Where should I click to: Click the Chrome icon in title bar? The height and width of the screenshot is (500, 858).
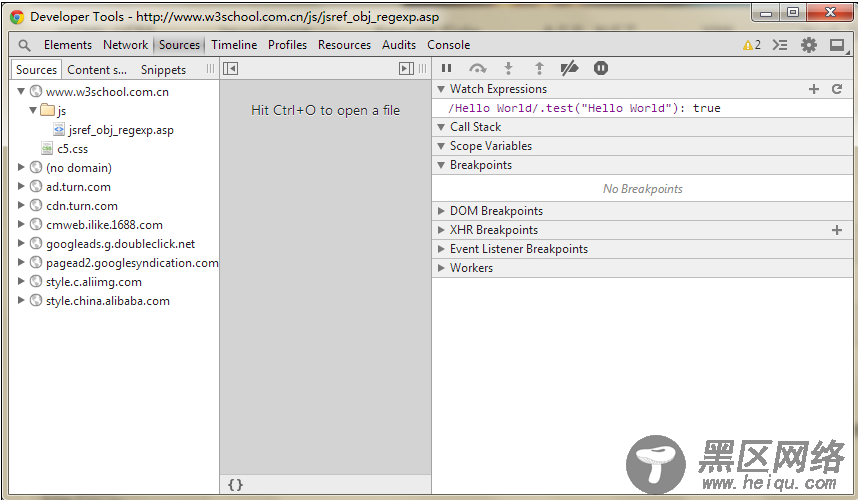point(17,17)
